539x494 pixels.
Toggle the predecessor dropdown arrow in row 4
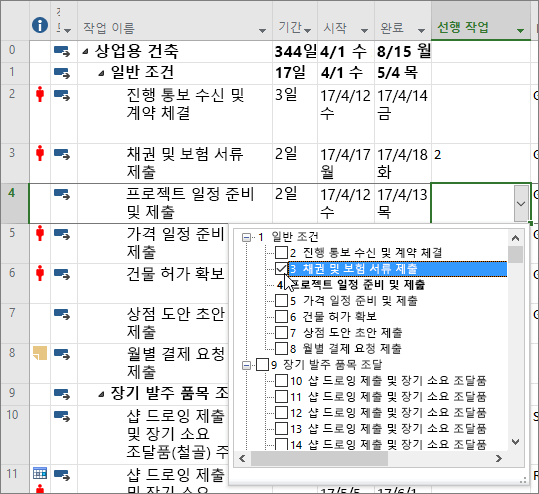coord(521,204)
